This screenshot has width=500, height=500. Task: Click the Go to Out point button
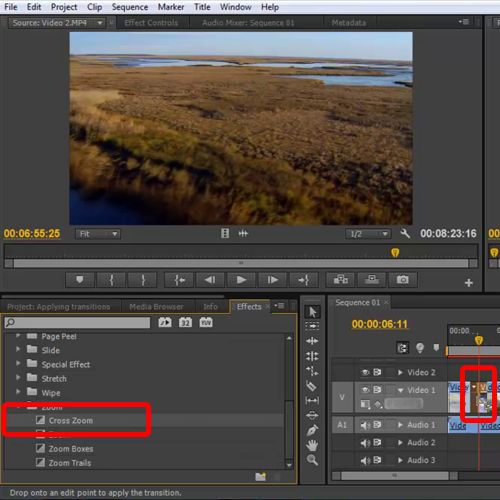coord(304,280)
